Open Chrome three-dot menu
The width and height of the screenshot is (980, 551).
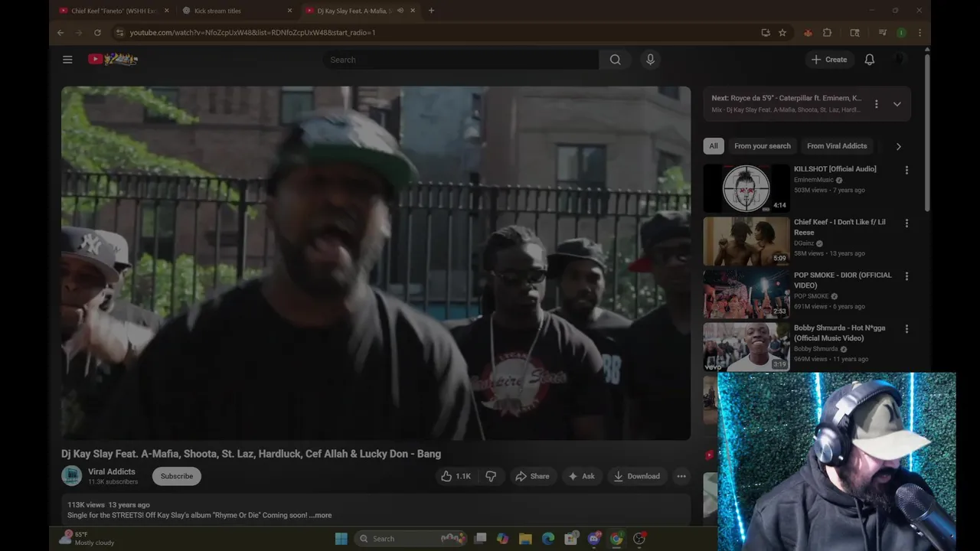[x=920, y=33]
